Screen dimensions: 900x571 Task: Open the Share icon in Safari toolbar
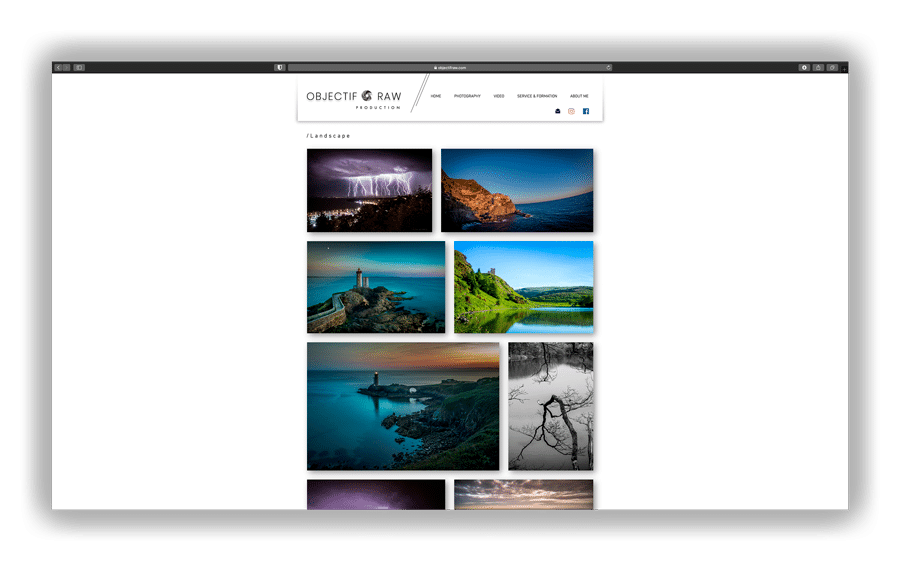pos(818,68)
